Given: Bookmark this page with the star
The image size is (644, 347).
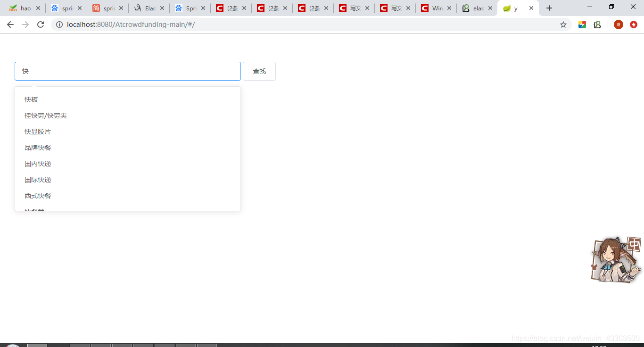Looking at the screenshot, I should [563, 25].
